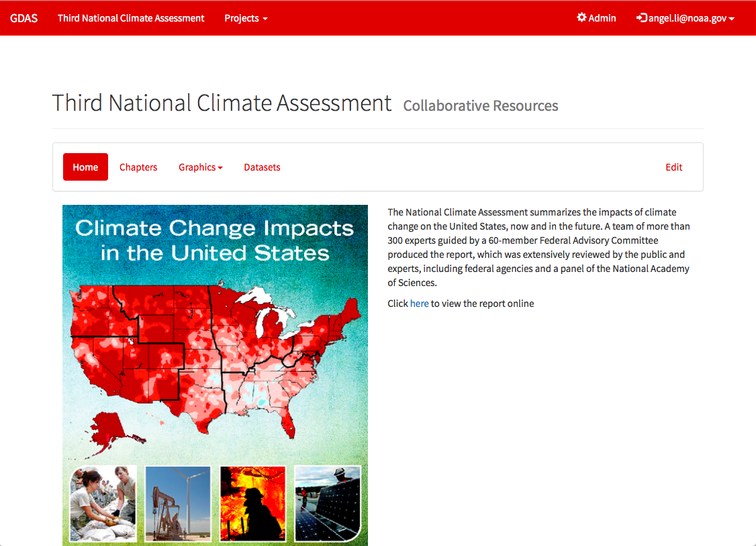Switch to the Chapters tab
756x546 pixels.
click(138, 167)
